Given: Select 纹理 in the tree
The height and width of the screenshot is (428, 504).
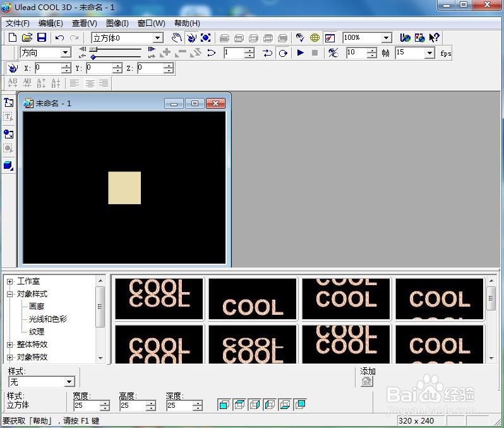Looking at the screenshot, I should (37, 331).
